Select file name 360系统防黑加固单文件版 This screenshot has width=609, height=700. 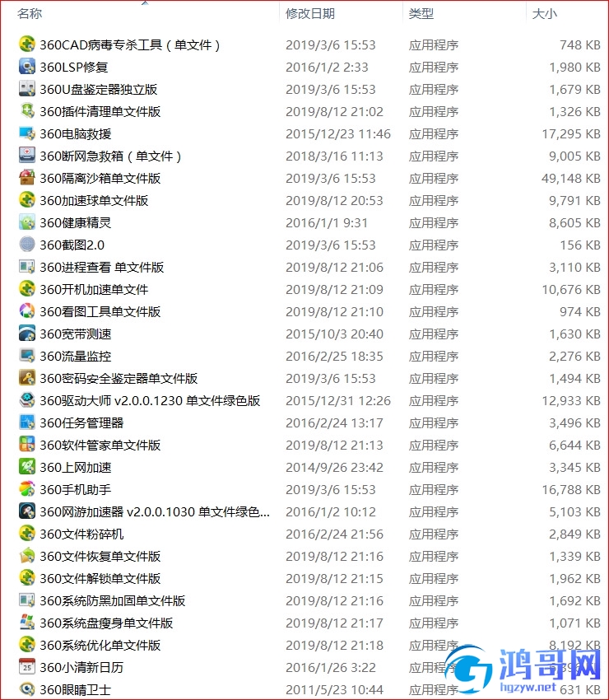(x=113, y=601)
